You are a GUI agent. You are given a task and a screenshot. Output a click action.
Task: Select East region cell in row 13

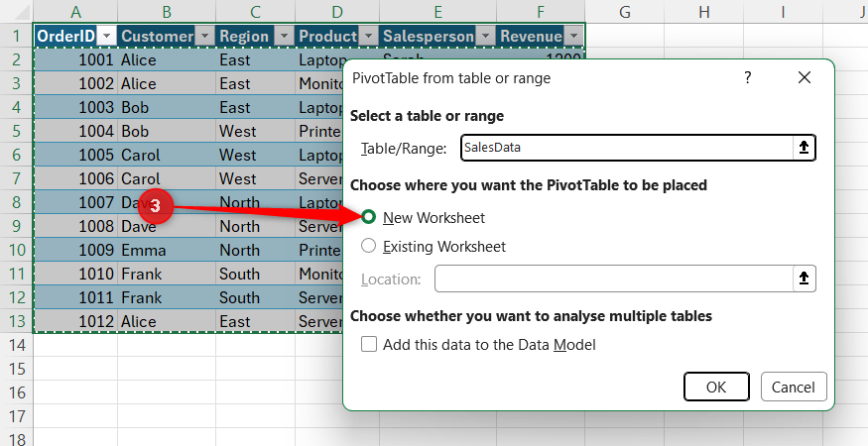point(255,321)
